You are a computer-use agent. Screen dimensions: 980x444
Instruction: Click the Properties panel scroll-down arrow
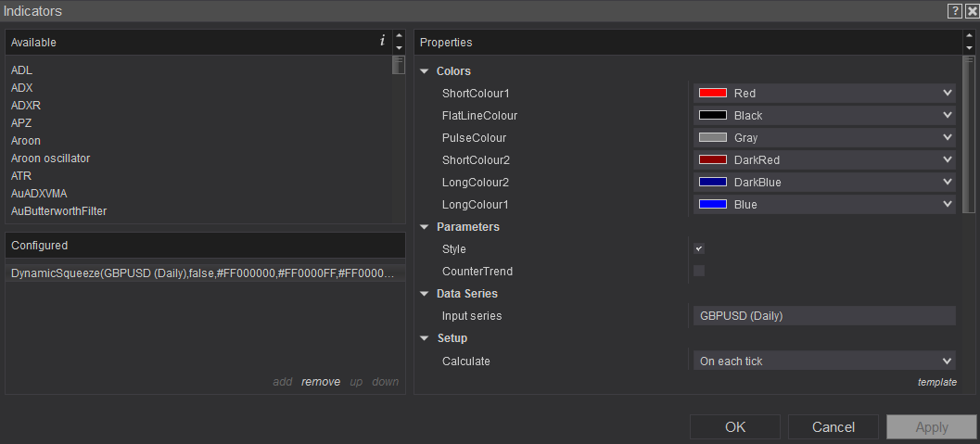pyautogui.click(x=969, y=47)
